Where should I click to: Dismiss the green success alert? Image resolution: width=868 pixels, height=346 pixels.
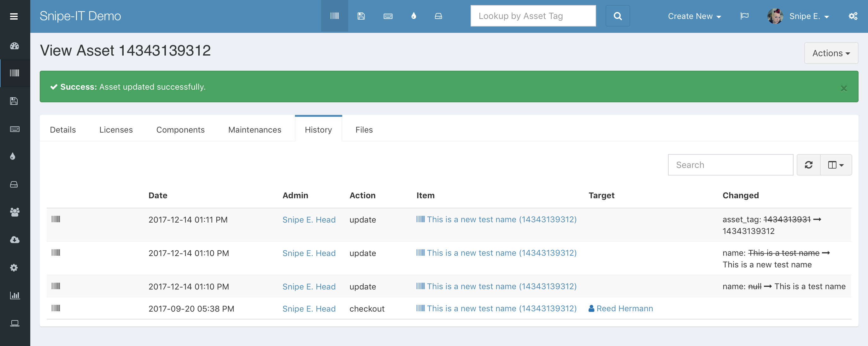[843, 88]
